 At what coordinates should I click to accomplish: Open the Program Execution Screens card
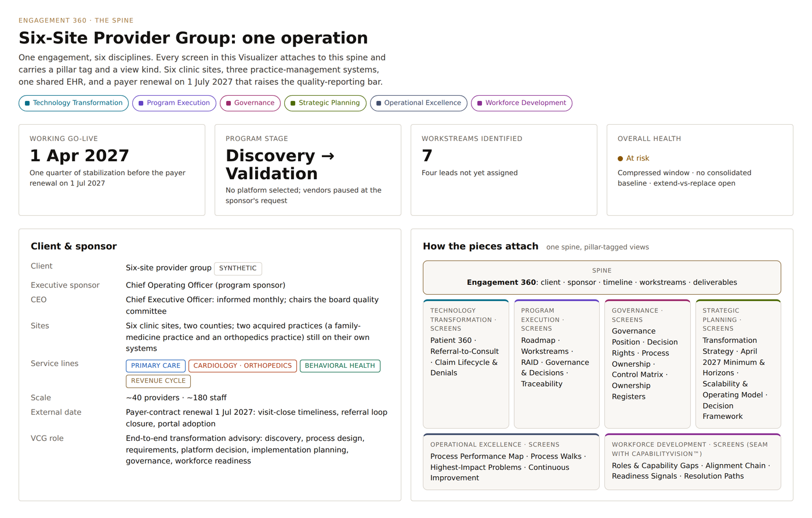click(x=557, y=364)
